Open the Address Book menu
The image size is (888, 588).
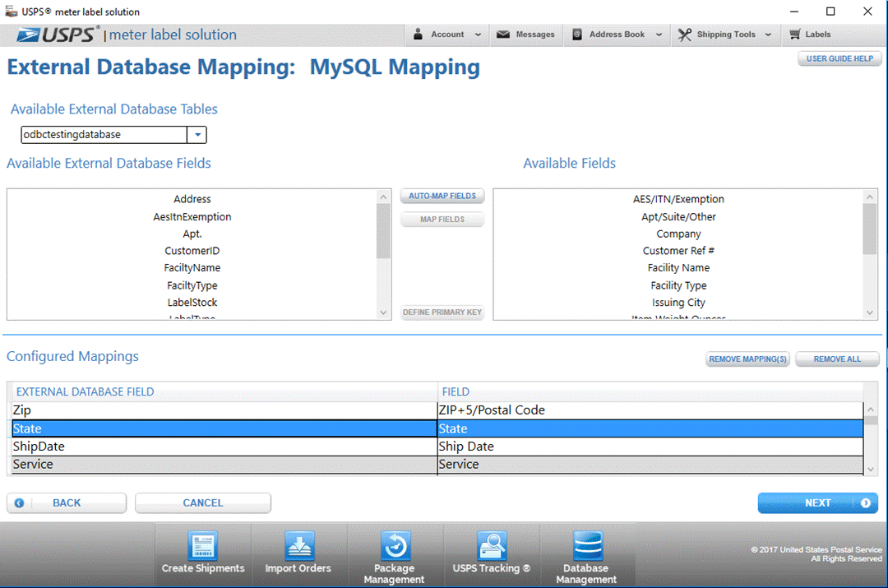click(617, 35)
